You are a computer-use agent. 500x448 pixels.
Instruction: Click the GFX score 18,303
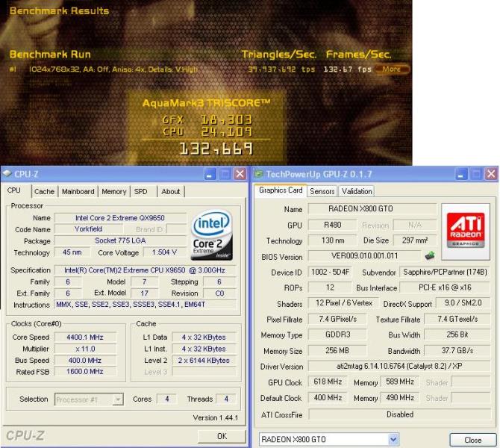point(226,119)
